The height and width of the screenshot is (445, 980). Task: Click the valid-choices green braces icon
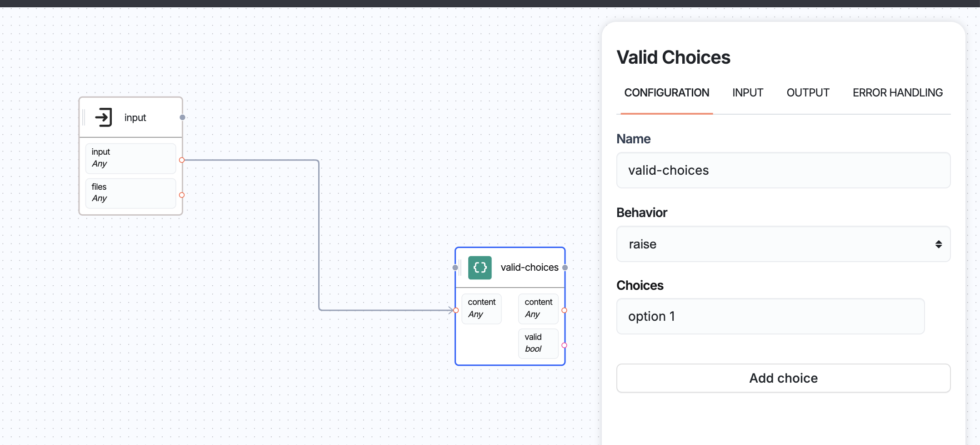coord(480,268)
